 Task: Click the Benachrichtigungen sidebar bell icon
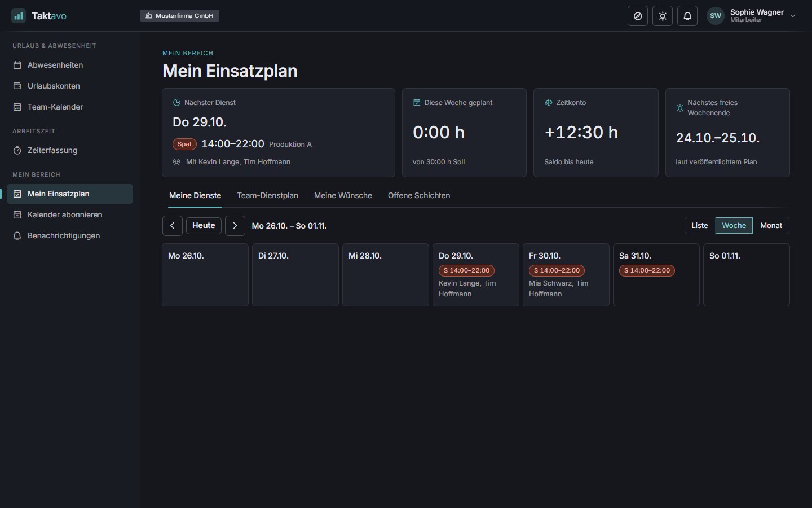(17, 235)
